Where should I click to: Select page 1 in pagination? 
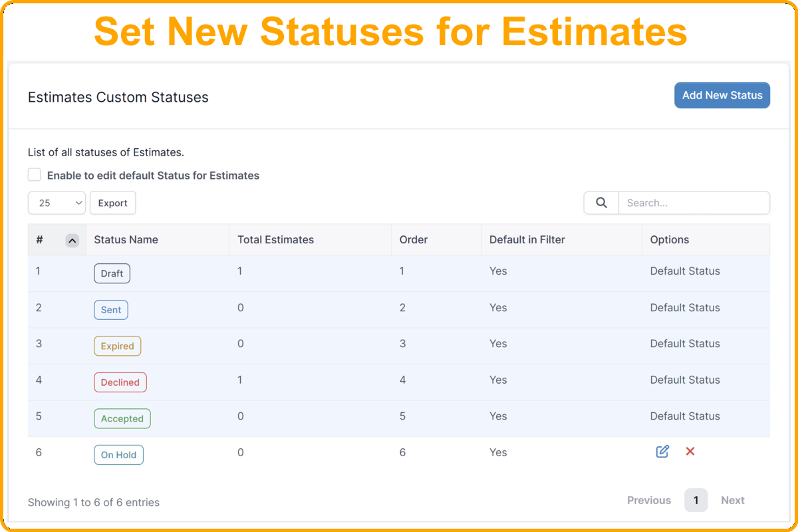pos(696,500)
